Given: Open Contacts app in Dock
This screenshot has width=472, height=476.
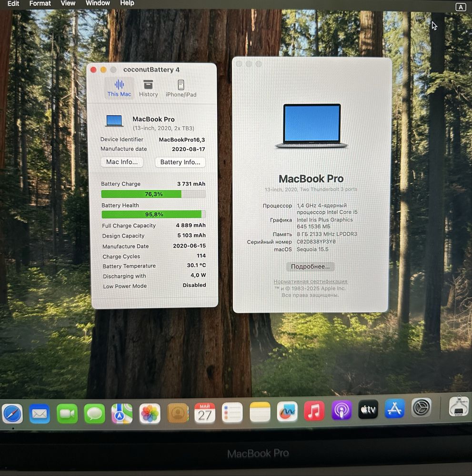Looking at the screenshot, I should [178, 413].
